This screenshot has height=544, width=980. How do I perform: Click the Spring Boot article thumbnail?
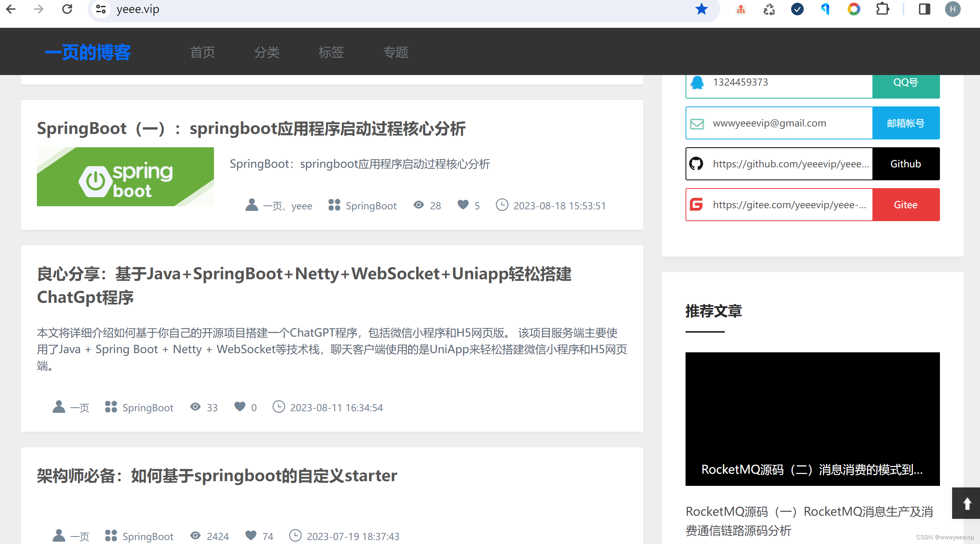point(125,177)
